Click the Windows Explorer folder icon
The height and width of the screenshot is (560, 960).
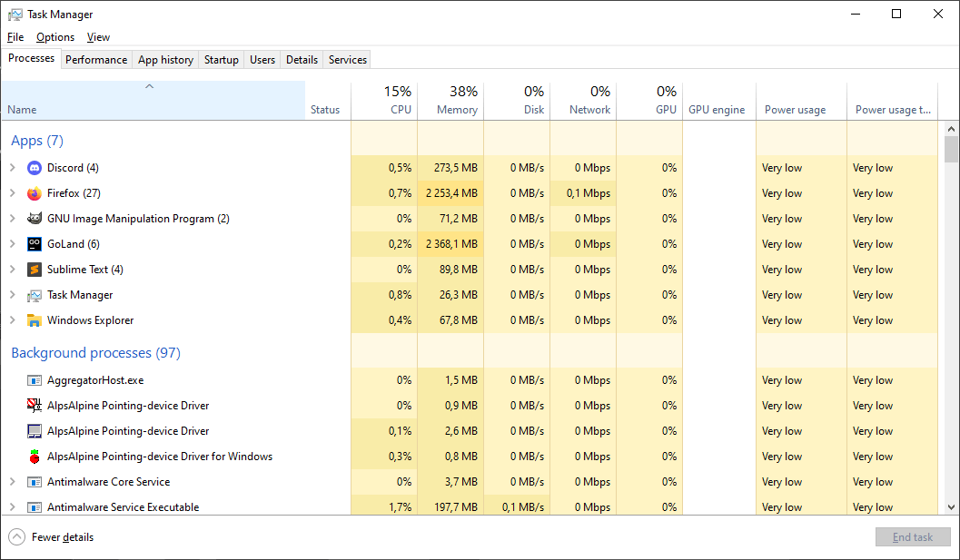coord(35,320)
